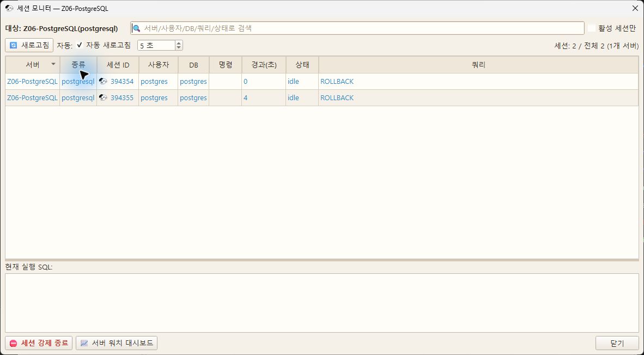Click postgres user cell in session 394354 row
This screenshot has height=355, width=644.
coord(158,81)
